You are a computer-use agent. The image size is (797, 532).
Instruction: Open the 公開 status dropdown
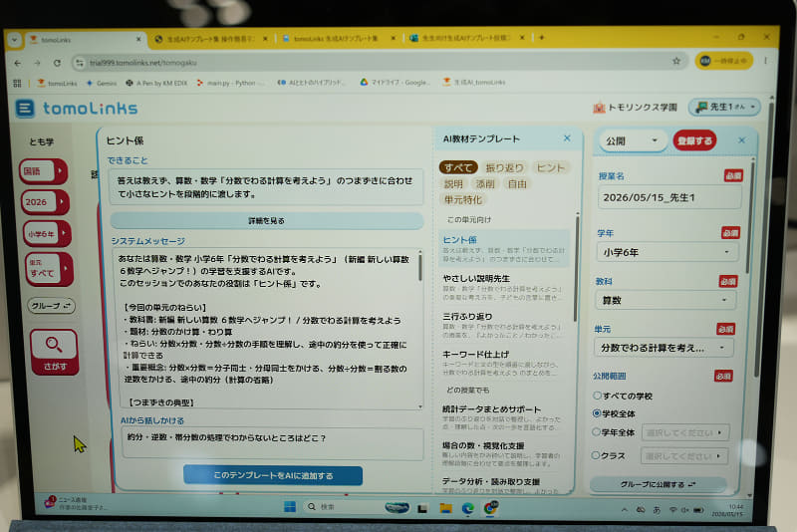pos(632,140)
